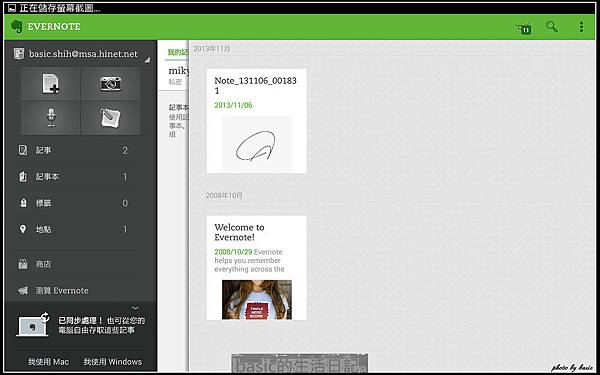Choose 我使用 Windows
Image resolution: width=600 pixels, height=375 pixels.
[x=112, y=362]
